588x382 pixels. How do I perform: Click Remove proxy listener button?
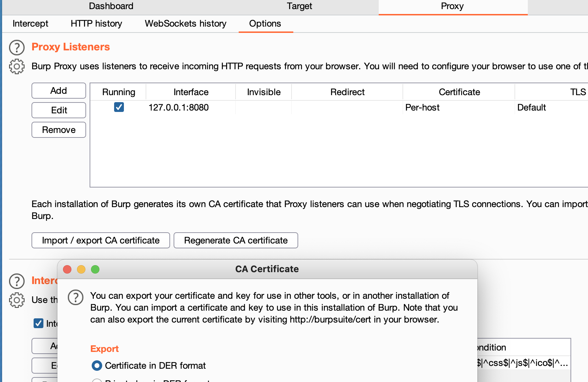pos(59,130)
